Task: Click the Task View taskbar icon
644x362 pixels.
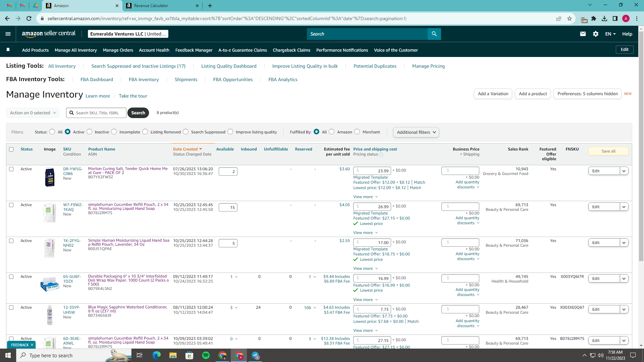Action: pyautogui.click(x=140, y=355)
